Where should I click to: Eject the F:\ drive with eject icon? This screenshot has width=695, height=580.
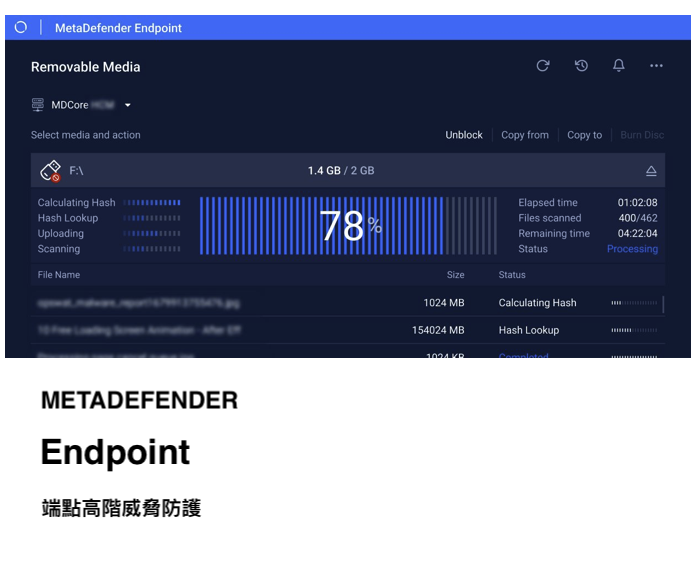point(651,171)
